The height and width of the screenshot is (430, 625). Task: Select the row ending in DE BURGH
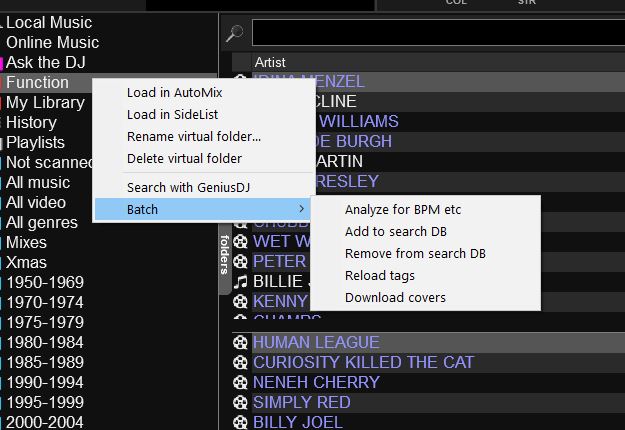470,141
